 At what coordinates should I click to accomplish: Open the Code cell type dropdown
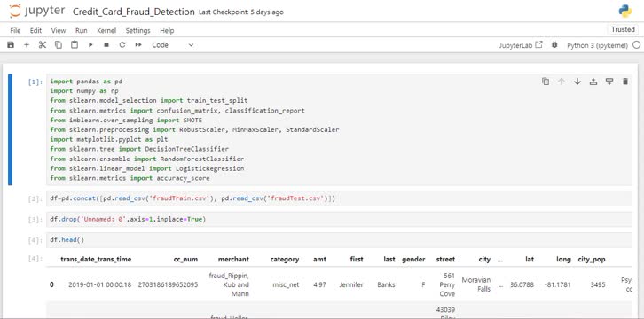(172, 45)
